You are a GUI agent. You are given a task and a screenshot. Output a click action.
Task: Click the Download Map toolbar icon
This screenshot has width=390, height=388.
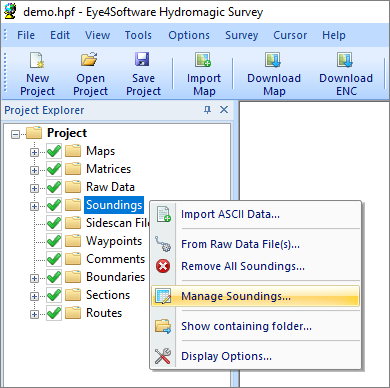click(x=273, y=60)
